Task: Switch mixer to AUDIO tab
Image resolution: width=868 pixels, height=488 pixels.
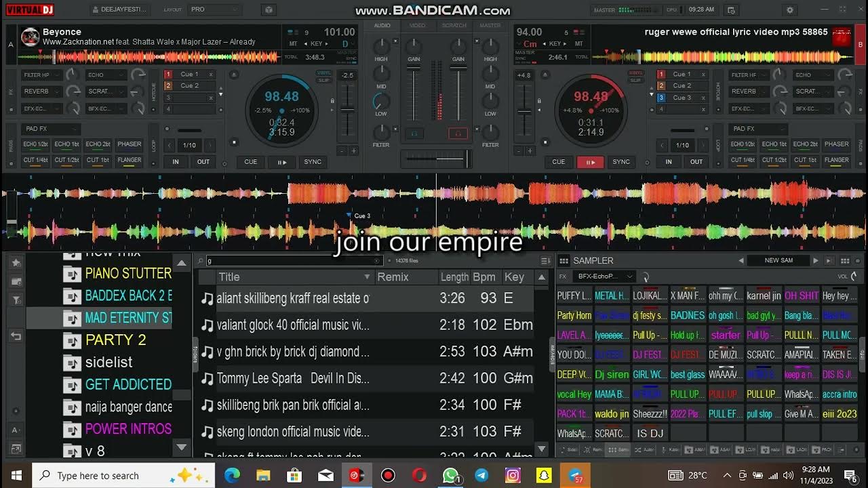Action: click(x=382, y=26)
